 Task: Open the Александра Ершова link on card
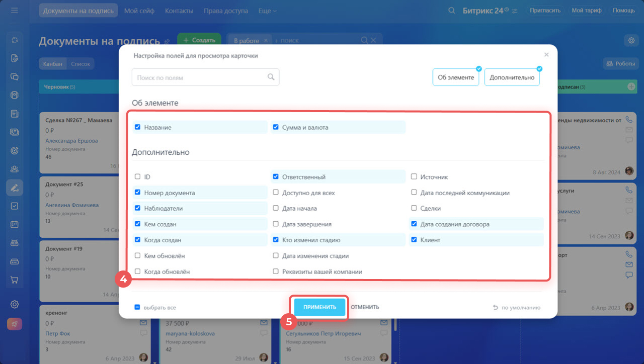point(71,141)
